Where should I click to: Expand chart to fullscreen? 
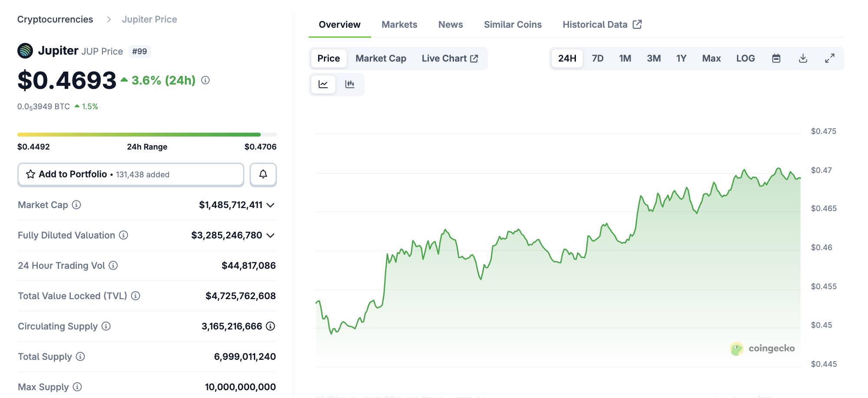click(829, 59)
